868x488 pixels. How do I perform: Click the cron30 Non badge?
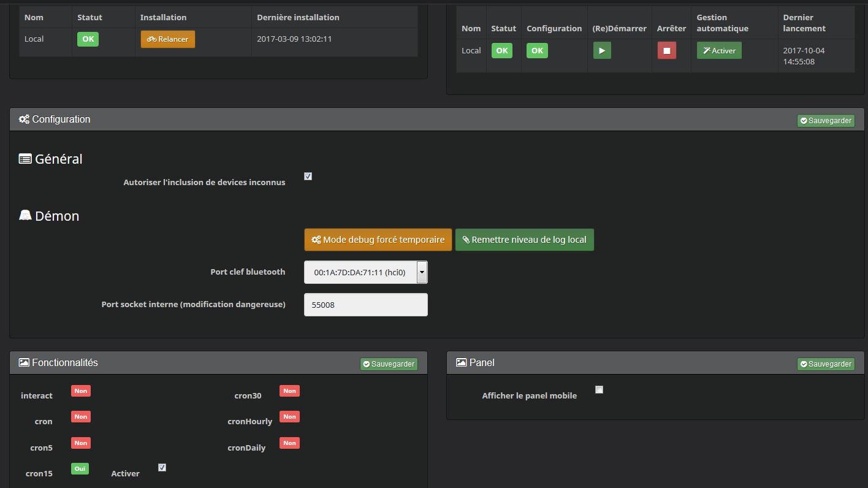click(x=289, y=391)
